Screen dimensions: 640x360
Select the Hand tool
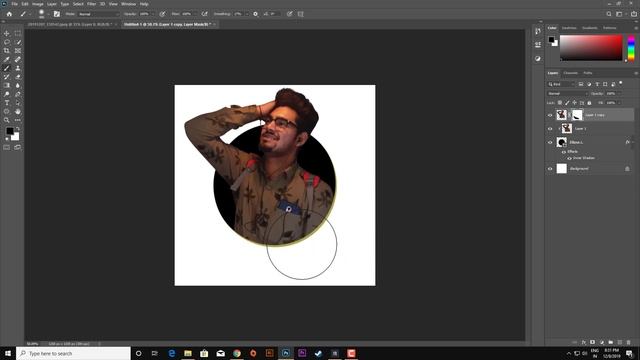18,111
